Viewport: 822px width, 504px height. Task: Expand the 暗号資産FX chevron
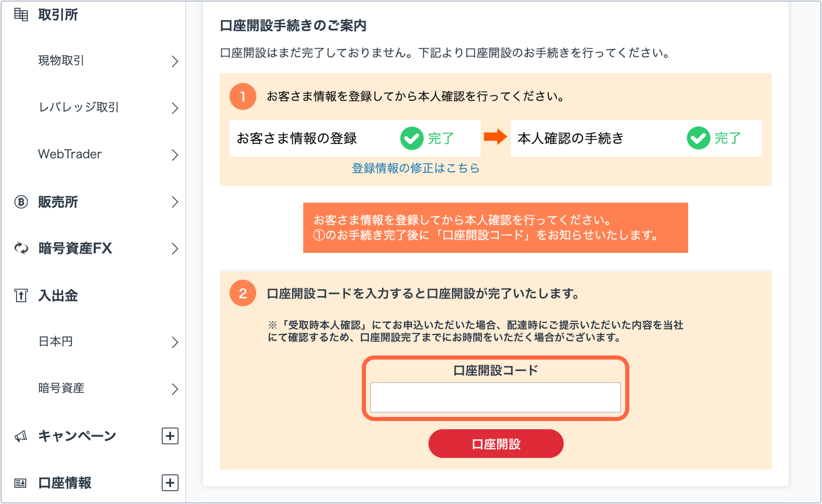coord(175,249)
